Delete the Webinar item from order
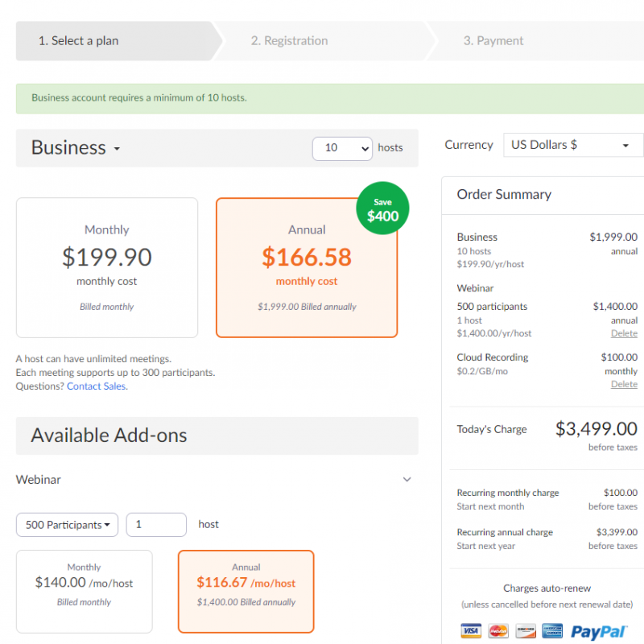The height and width of the screenshot is (644, 644). (x=624, y=333)
